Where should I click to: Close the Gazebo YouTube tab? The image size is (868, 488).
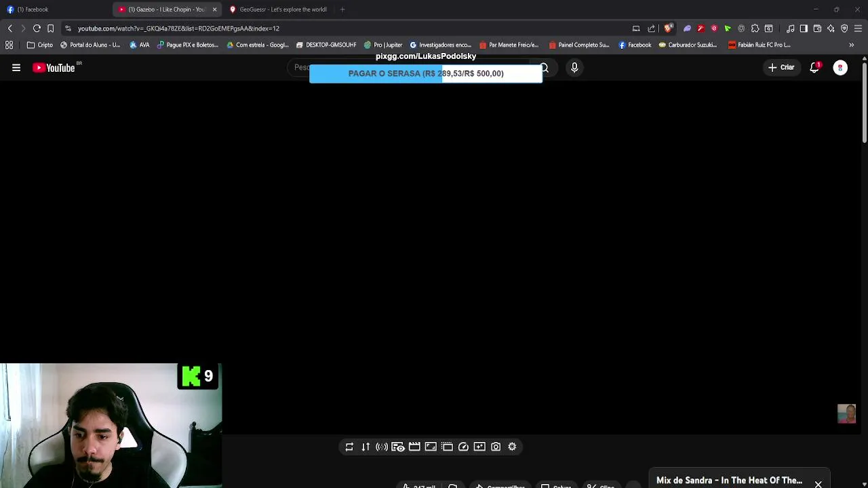214,9
